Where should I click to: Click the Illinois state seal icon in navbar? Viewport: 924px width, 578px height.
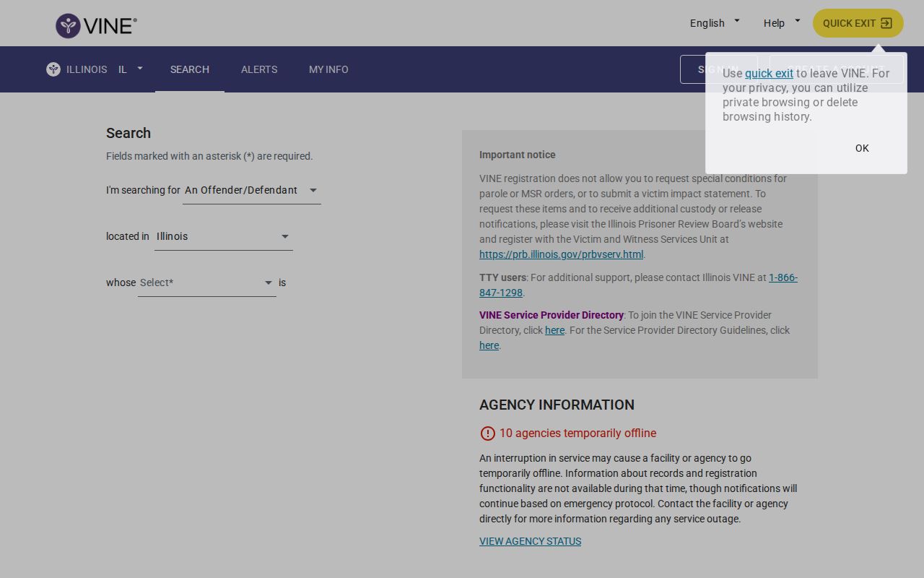pyautogui.click(x=53, y=69)
